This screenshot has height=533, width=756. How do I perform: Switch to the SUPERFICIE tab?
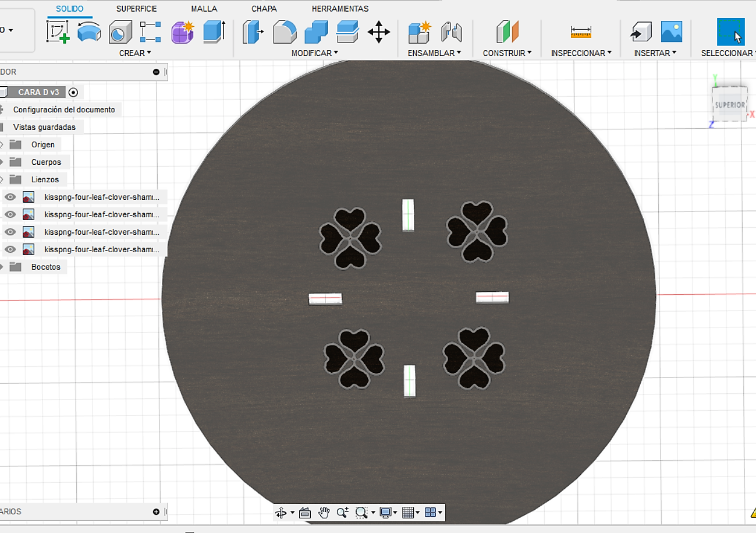click(x=136, y=9)
